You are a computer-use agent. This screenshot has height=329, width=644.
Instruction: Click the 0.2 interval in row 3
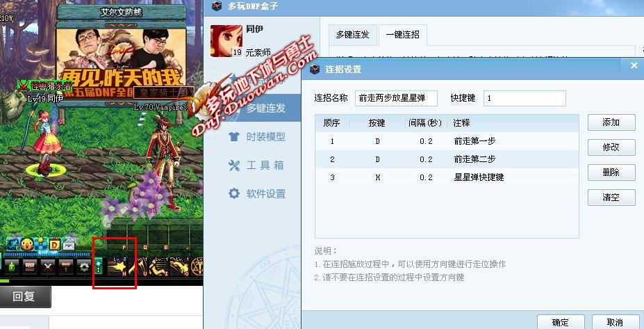click(426, 177)
